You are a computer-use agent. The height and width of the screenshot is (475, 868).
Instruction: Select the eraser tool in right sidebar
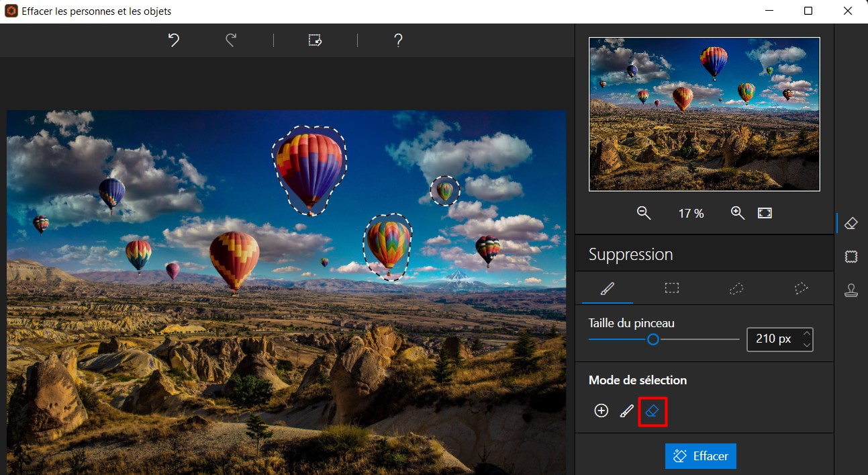tap(851, 223)
